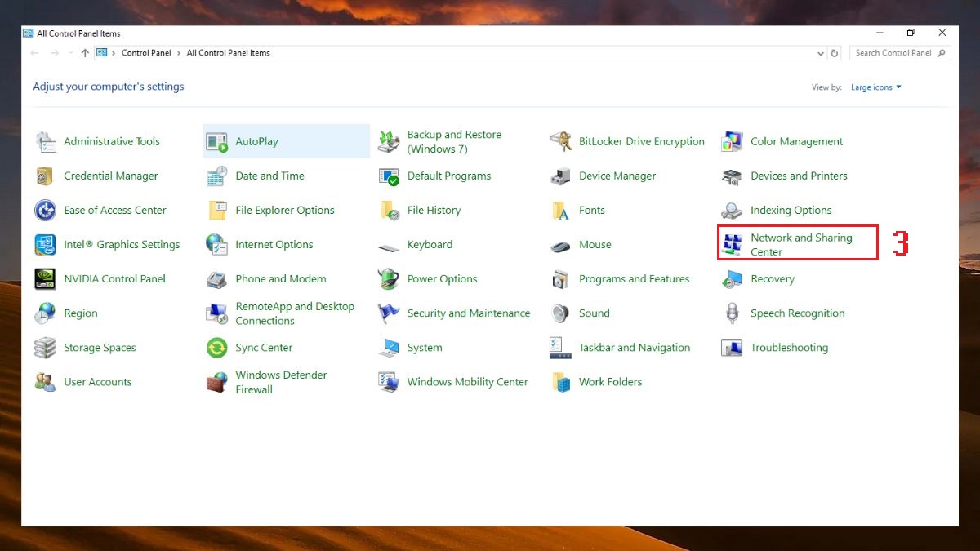The height and width of the screenshot is (551, 980).
Task: Open the Date and Time icon
Action: pos(217,176)
